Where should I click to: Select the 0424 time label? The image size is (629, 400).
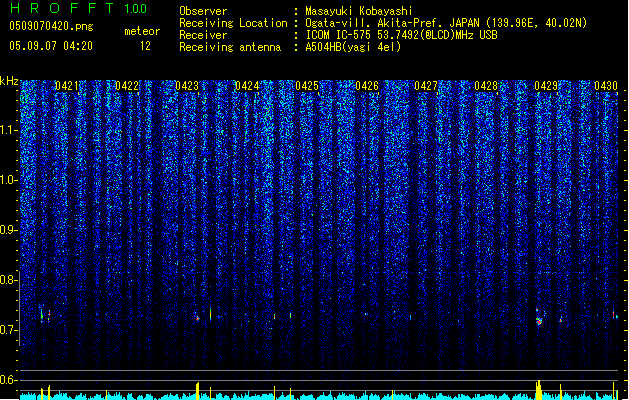pos(247,86)
